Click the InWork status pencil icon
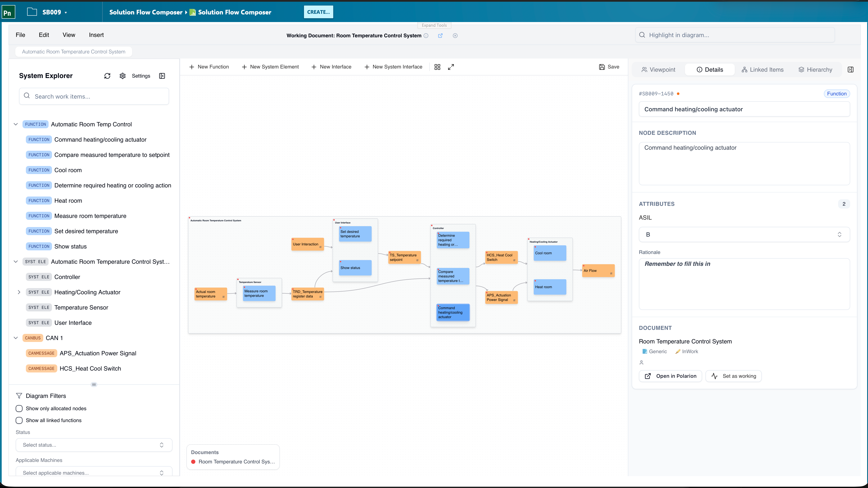This screenshot has width=868, height=488. [x=678, y=352]
